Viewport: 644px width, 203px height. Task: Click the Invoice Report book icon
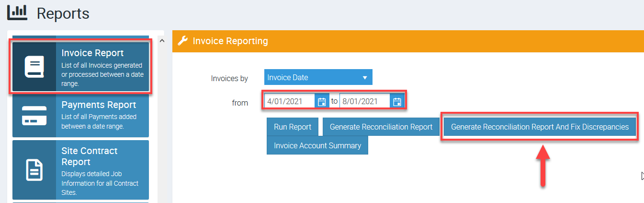[x=34, y=67]
